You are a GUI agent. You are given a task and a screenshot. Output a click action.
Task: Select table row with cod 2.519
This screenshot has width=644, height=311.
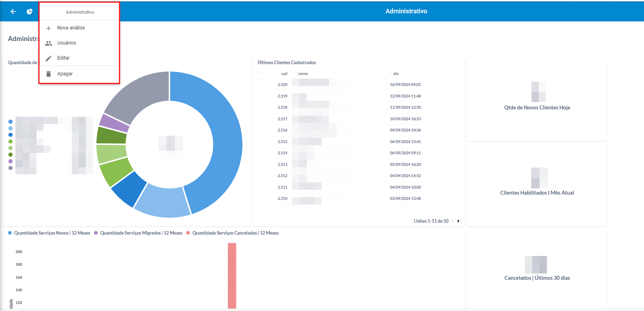(x=358, y=96)
